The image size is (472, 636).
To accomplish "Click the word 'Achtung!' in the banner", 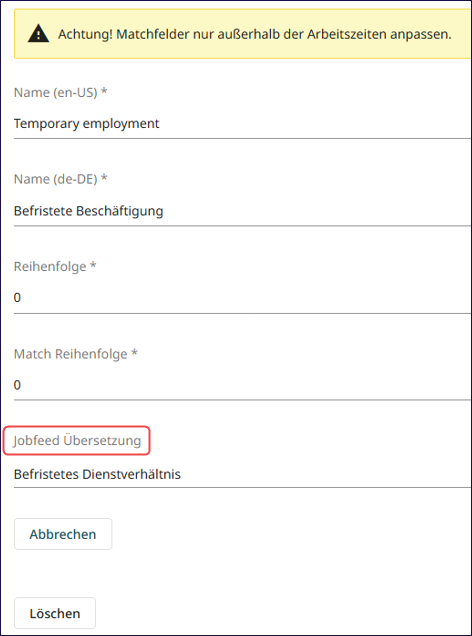I will click(x=86, y=34).
